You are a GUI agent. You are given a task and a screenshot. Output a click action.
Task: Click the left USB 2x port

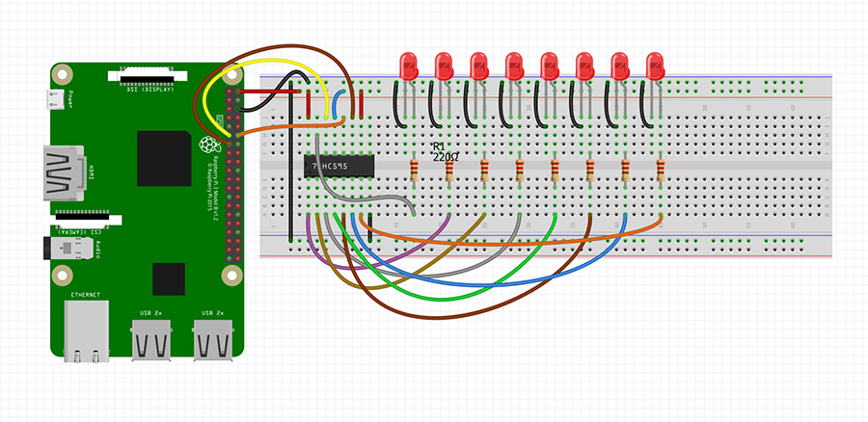[x=151, y=340]
